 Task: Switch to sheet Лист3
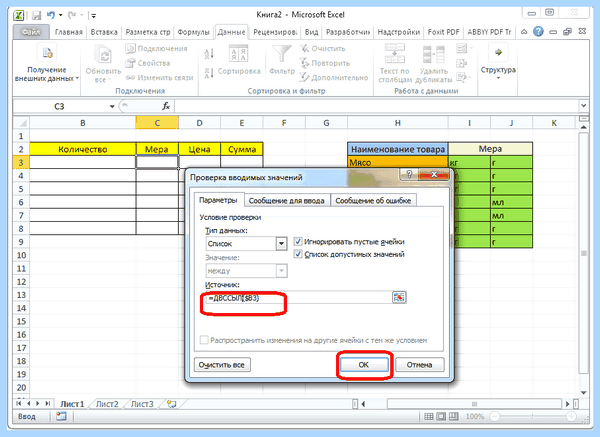pos(142,404)
